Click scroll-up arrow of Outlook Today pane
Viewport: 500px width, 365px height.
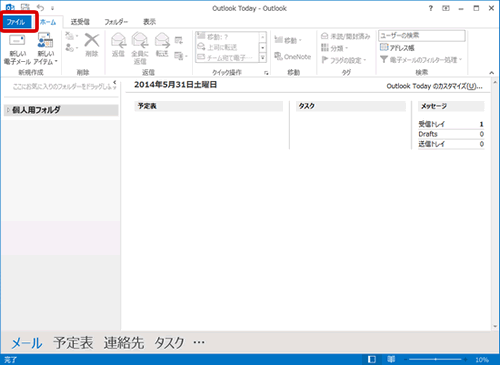[x=495, y=82]
